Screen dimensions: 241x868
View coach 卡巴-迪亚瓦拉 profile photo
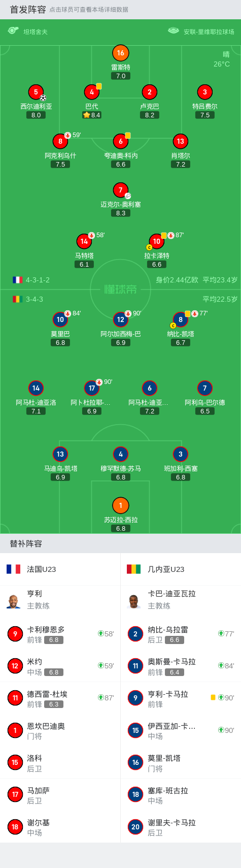point(134,601)
